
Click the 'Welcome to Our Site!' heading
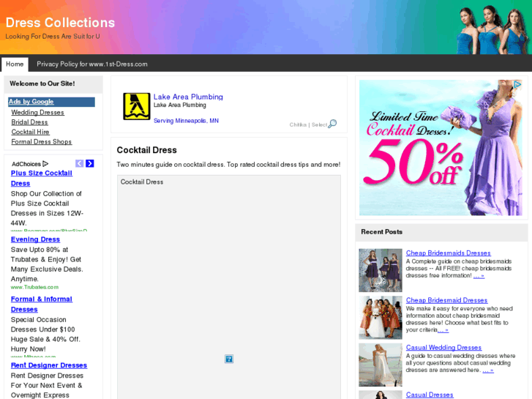42,83
